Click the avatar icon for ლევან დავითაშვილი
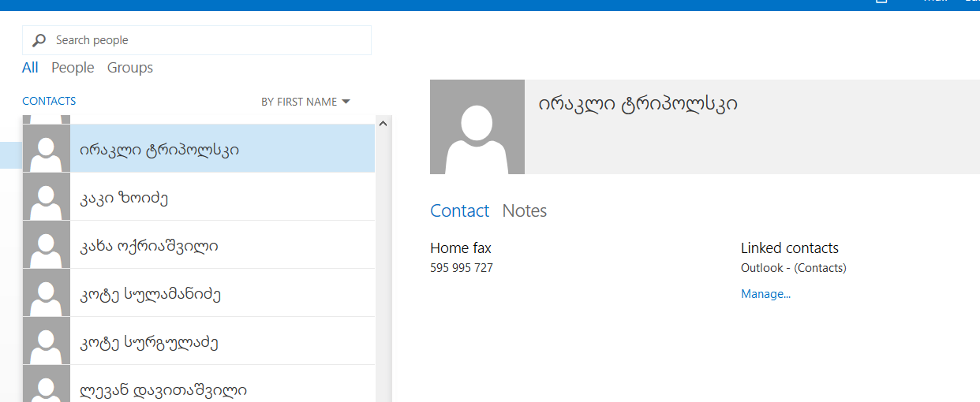This screenshot has height=402, width=980. pos(47,385)
